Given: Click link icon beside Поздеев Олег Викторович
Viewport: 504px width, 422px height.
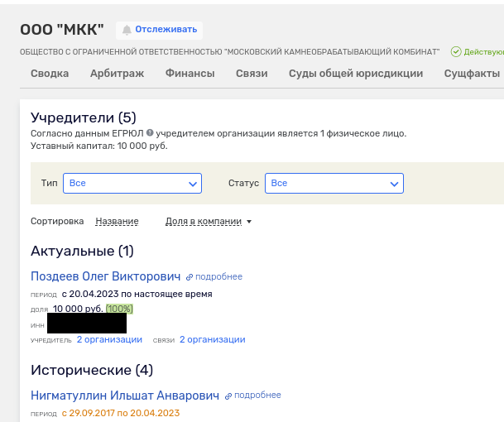Looking at the screenshot, I should 190,277.
